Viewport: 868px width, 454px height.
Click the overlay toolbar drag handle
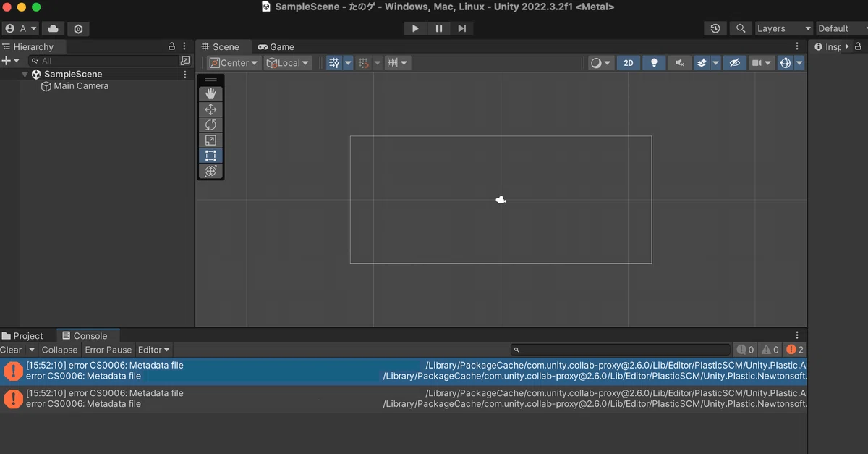pyautogui.click(x=210, y=80)
